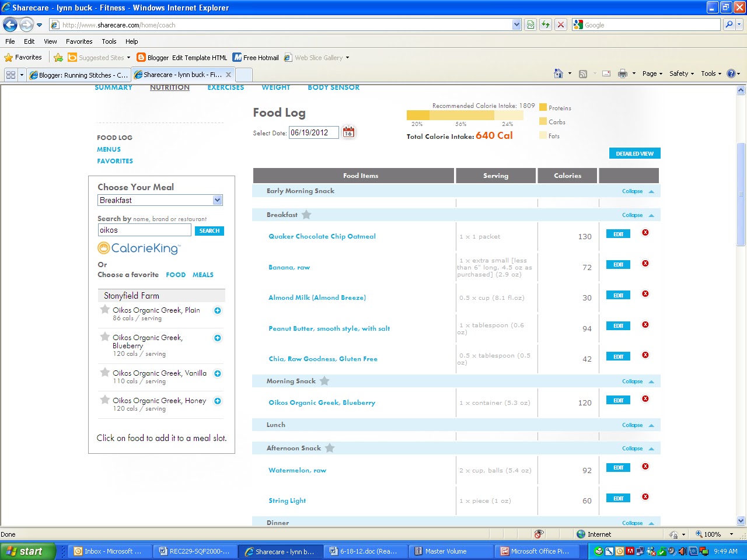The image size is (747, 560).
Task: Open the Menus link in sidebar
Action: [x=109, y=149]
